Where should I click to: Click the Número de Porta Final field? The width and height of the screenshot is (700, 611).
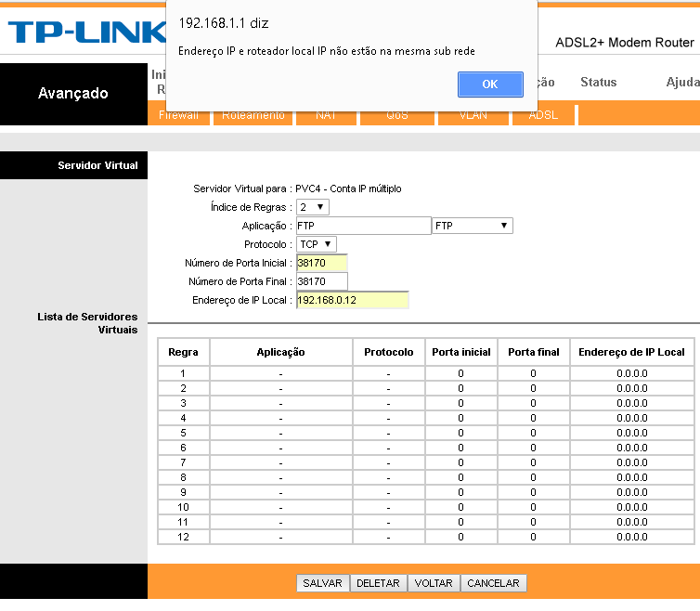322,281
